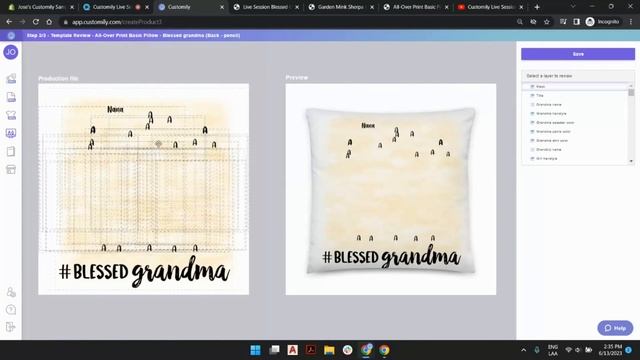Toggle visibility of Grandma name layer
The image size is (640, 360).
[532, 104]
